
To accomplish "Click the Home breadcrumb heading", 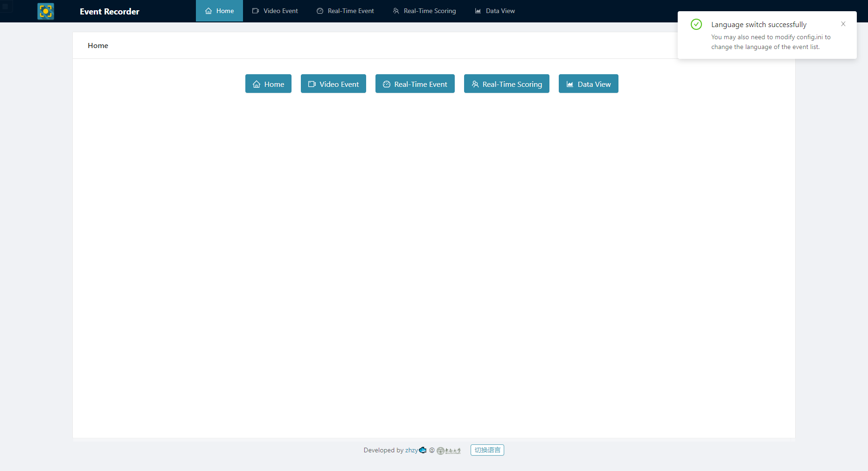I will [98, 45].
